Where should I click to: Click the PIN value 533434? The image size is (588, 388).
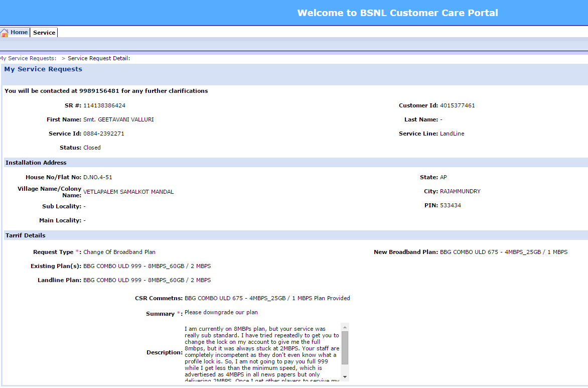[x=451, y=205]
